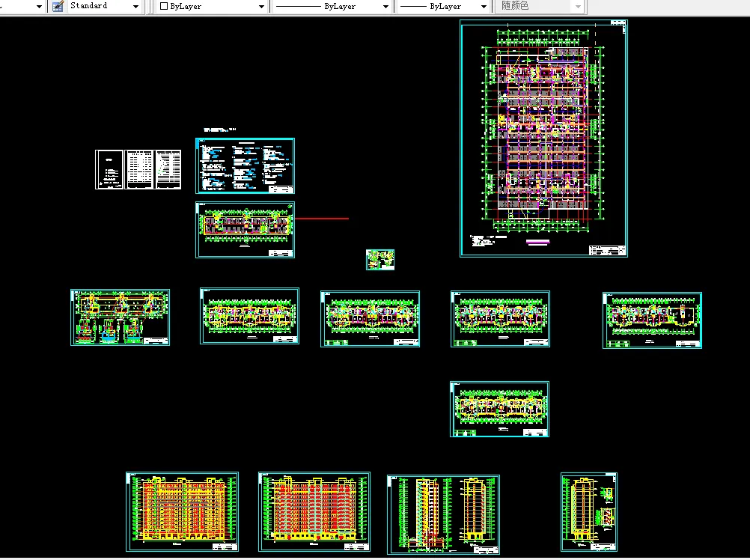
Task: Select the narrow side elevation sheet
Action: pos(589,511)
